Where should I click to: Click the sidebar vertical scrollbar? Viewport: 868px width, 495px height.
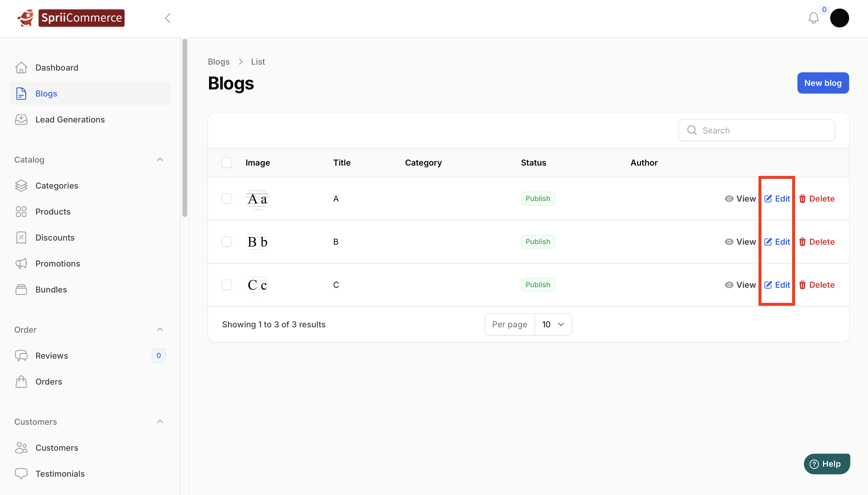click(x=185, y=128)
